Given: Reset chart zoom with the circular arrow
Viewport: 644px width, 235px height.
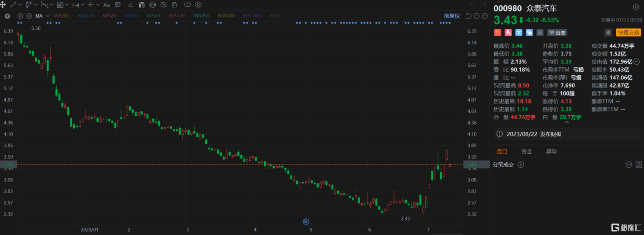Looking at the screenshot, I should pyautogui.click(x=469, y=16).
